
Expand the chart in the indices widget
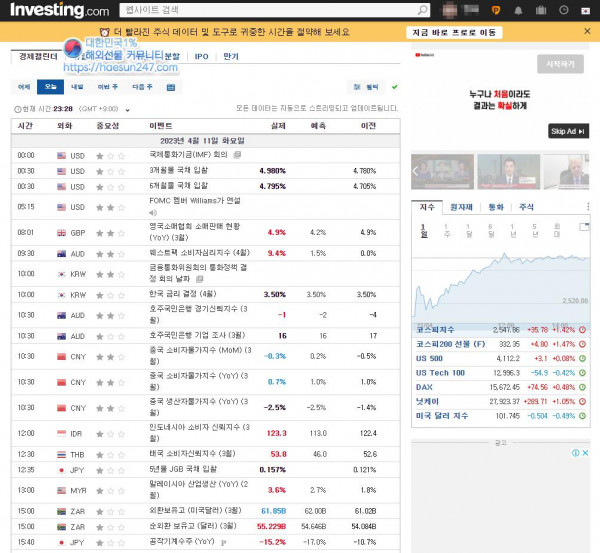click(584, 227)
